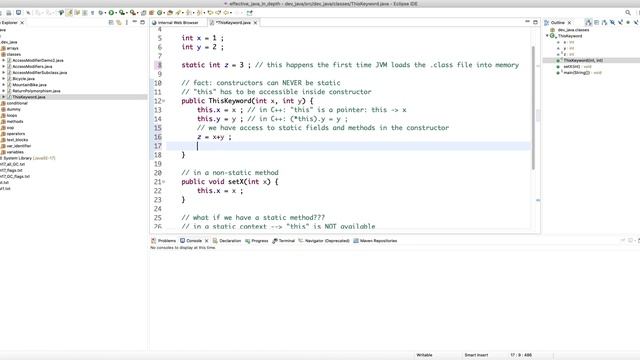Image resolution: width=640 pixels, height=360 pixels.
Task: Toggle Mark Occurrences in the toolbar
Action: (69, 13)
